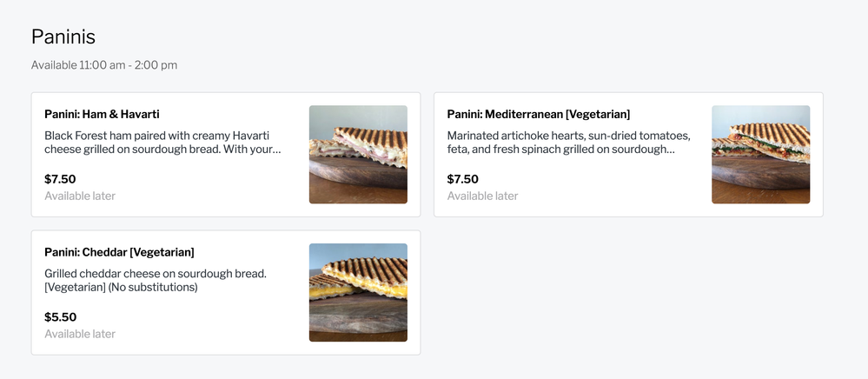Click the Available 11:00 am - 2:00 pm text
Image resolution: width=868 pixels, height=379 pixels.
(x=104, y=65)
